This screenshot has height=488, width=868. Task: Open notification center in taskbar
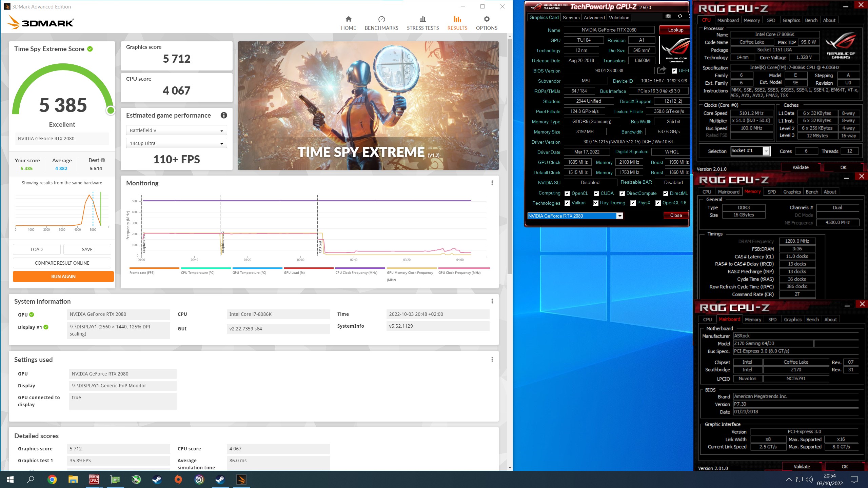pos(854,480)
